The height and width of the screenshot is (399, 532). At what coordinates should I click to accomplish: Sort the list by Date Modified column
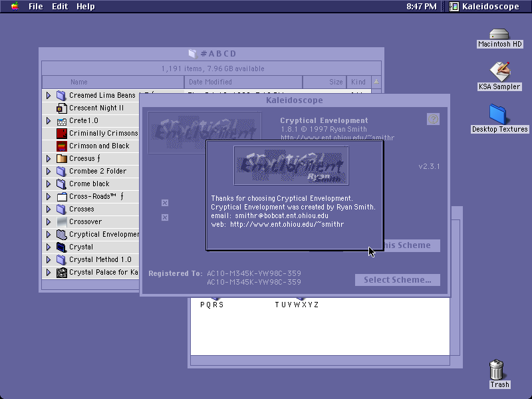[243, 82]
